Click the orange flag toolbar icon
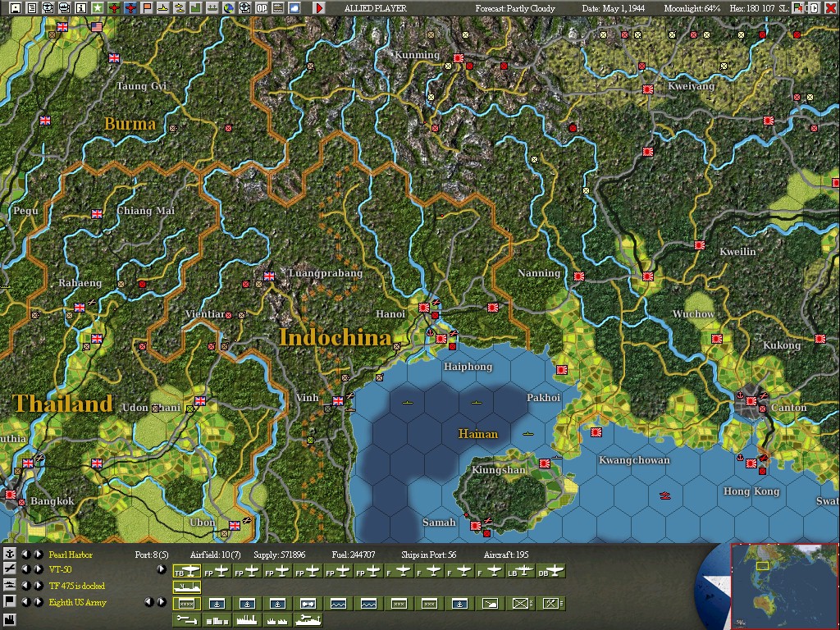The height and width of the screenshot is (630, 840). [x=146, y=7]
